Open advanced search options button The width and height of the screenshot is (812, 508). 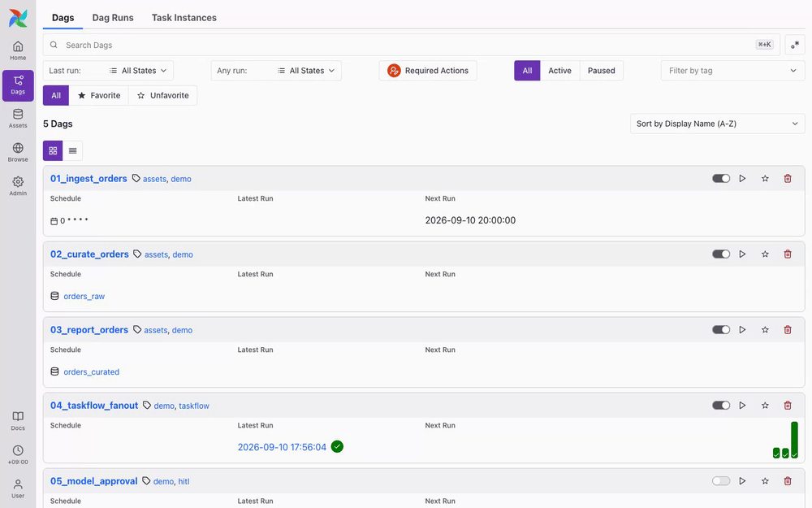click(x=795, y=45)
